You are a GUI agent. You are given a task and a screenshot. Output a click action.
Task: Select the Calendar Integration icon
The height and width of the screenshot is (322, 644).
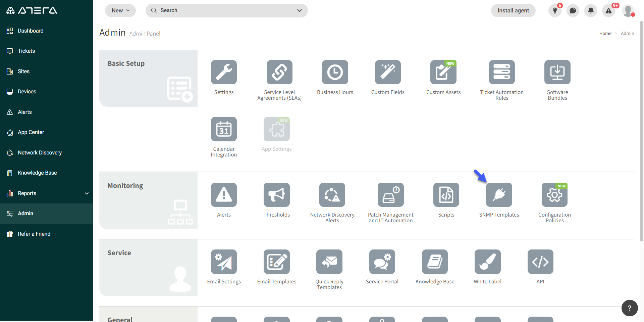pos(224,129)
